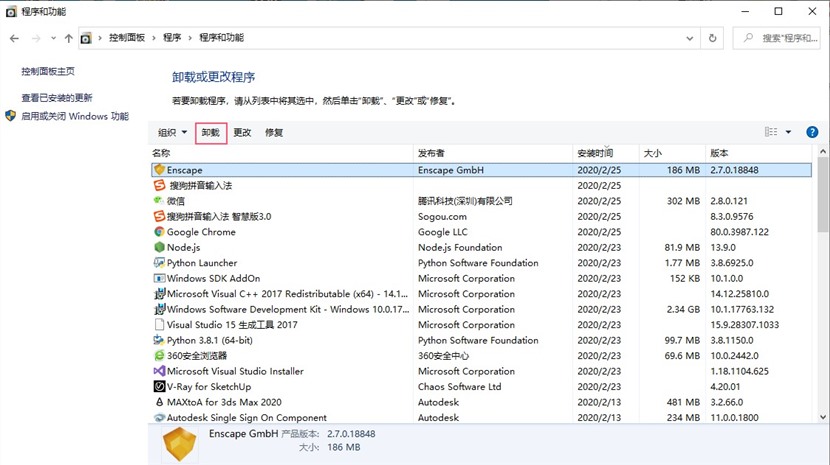
Task: Expand breadcrumb arrow after 程序
Action: (x=190, y=38)
